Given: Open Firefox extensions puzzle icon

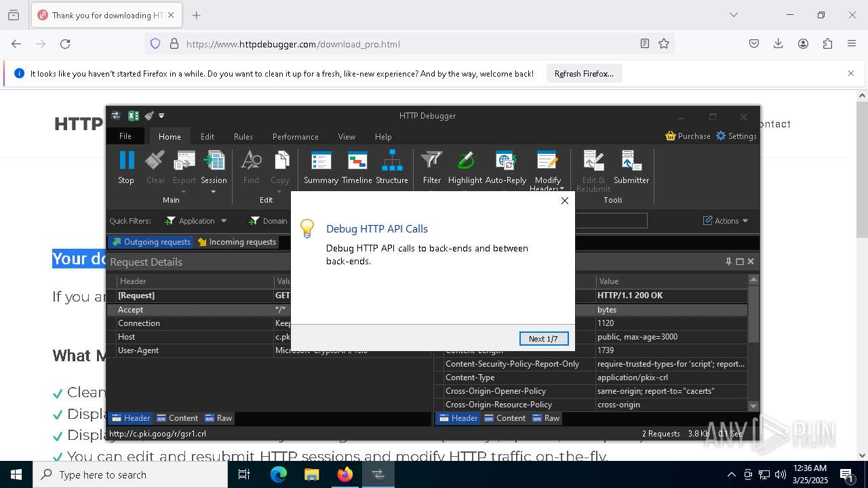Looking at the screenshot, I should 827,44.
